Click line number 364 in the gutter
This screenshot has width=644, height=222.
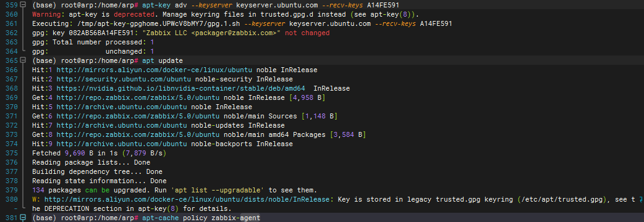[12, 51]
